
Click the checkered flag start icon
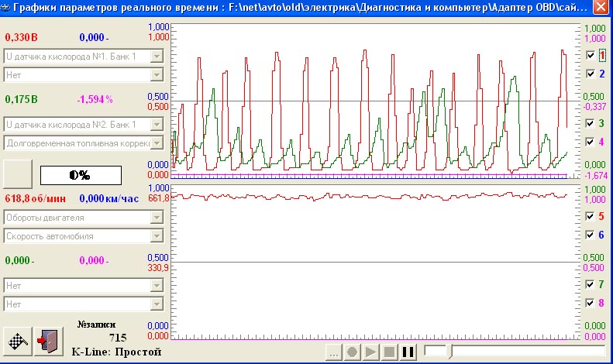(x=16, y=341)
